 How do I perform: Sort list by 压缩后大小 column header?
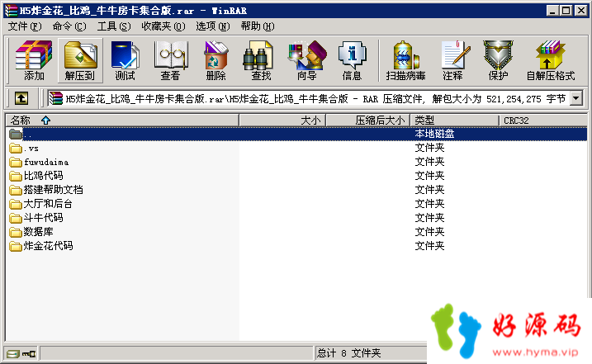(x=368, y=121)
